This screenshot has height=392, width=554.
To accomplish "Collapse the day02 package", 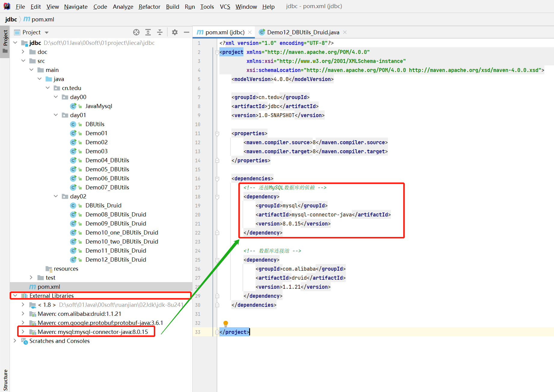I will click(56, 196).
